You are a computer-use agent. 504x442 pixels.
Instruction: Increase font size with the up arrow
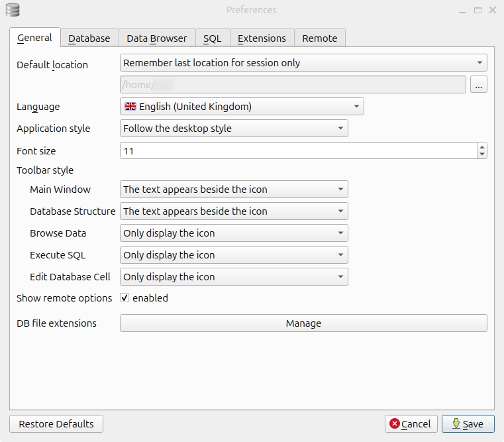(482, 147)
